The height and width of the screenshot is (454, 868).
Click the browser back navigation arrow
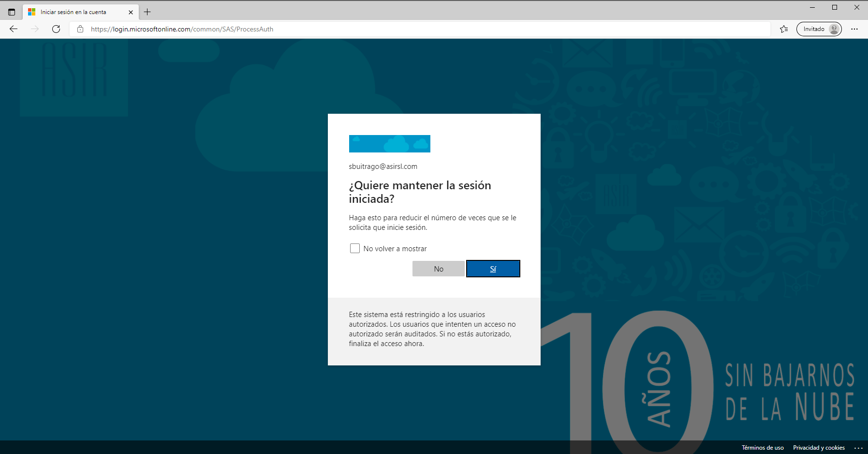coord(13,29)
